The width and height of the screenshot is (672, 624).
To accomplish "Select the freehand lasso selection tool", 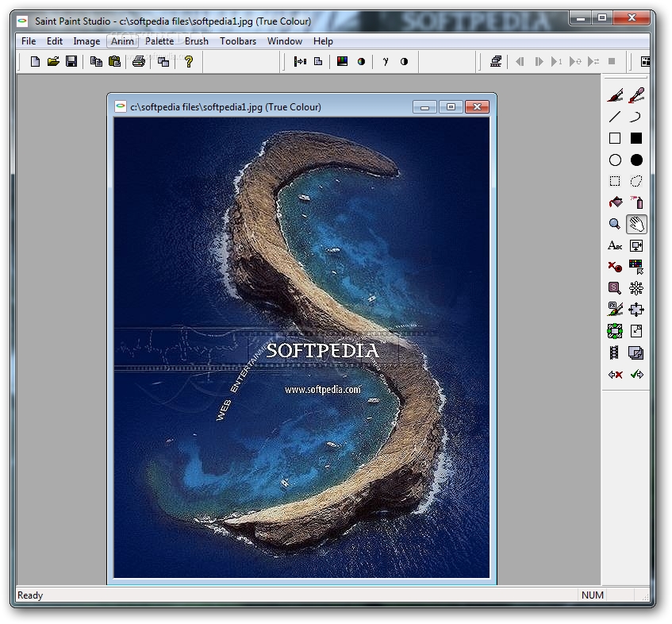I will (x=636, y=182).
